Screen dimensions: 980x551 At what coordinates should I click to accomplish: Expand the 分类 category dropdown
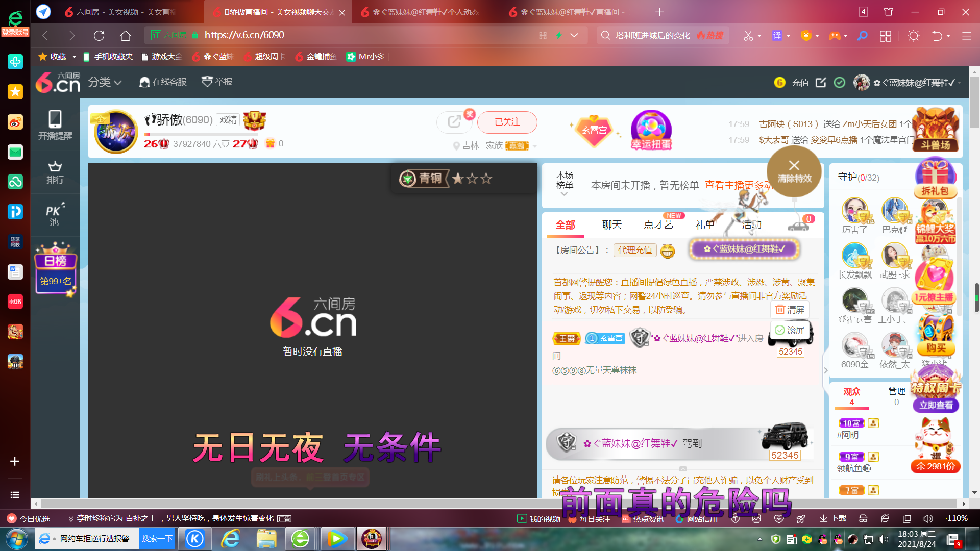pos(105,82)
